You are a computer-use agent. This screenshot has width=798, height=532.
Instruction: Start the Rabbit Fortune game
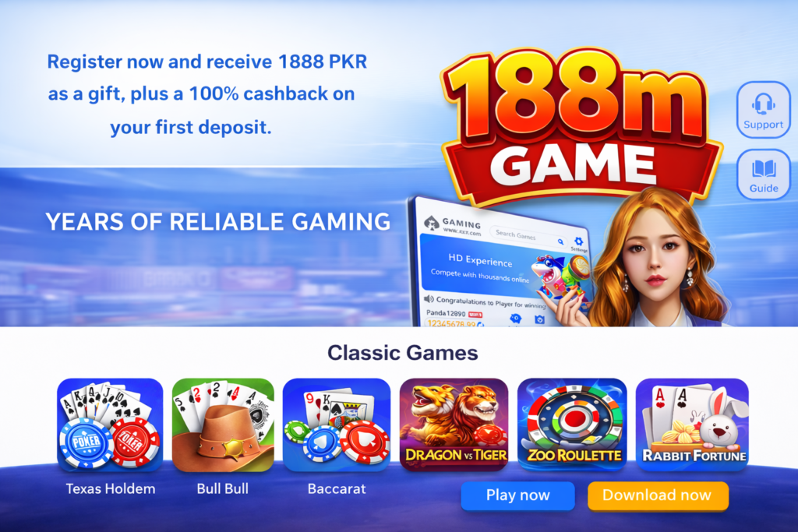coord(692,425)
